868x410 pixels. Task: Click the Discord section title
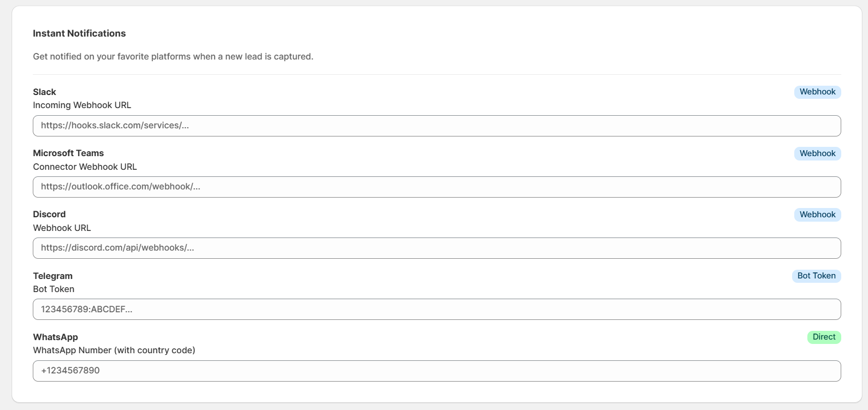pyautogui.click(x=49, y=214)
